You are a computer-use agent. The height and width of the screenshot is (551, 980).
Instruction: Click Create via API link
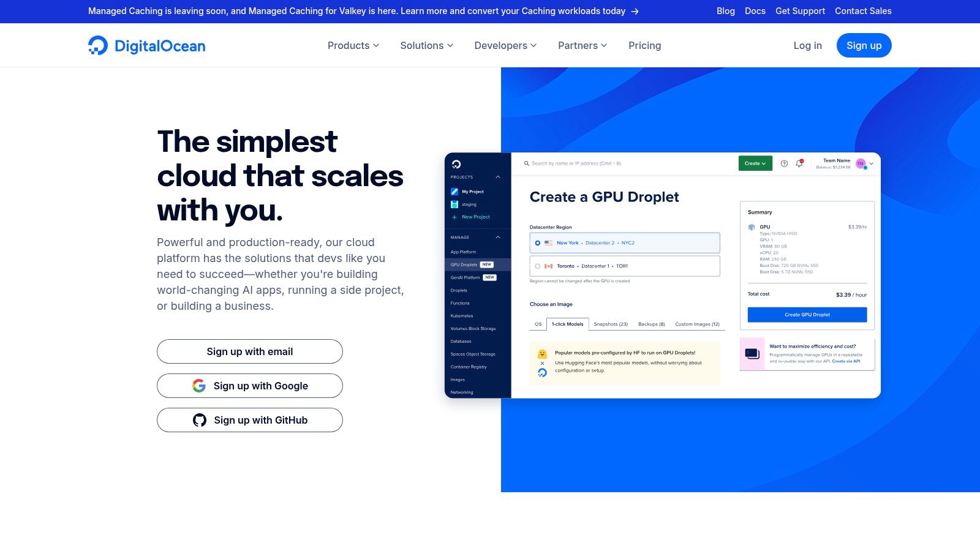[x=846, y=361]
